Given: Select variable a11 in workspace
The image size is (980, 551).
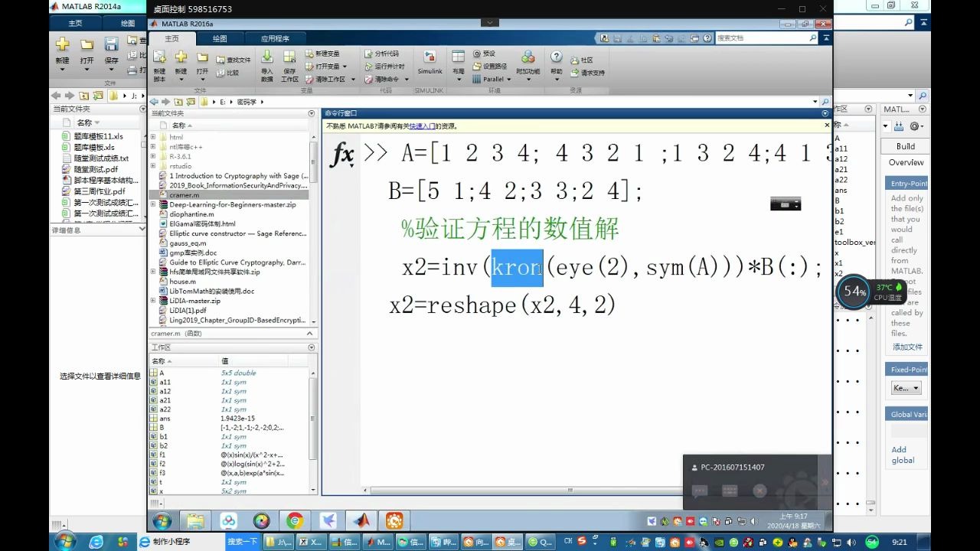Looking at the screenshot, I should point(165,382).
